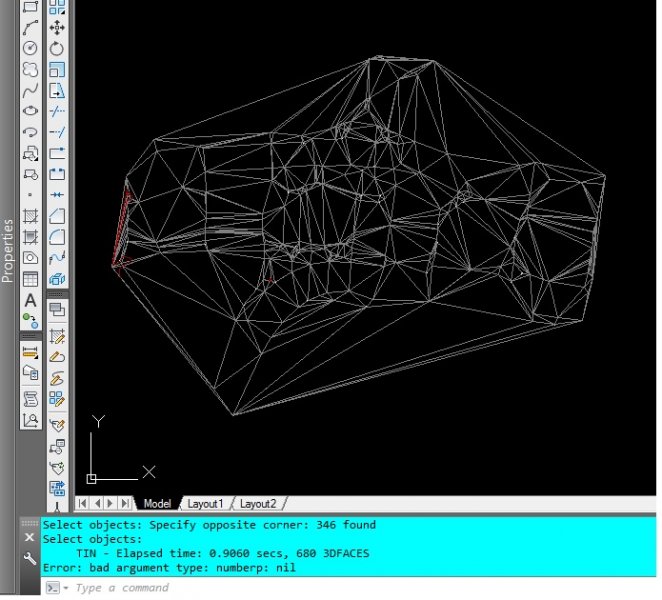Select the Move tool

(x=57, y=28)
